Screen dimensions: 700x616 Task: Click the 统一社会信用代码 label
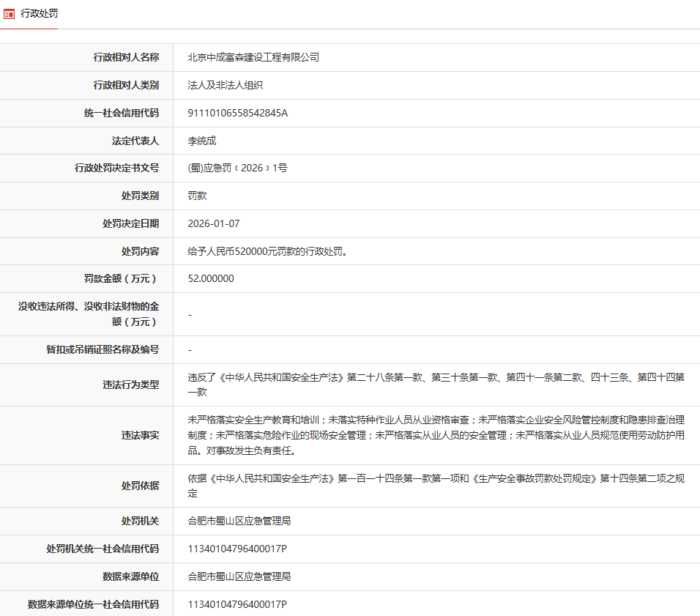[x=122, y=113]
